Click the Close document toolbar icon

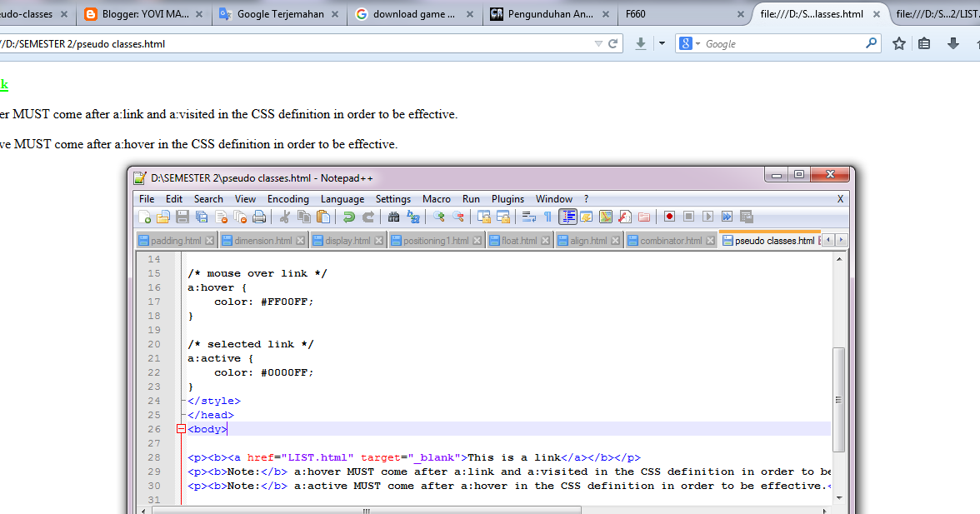(222, 217)
